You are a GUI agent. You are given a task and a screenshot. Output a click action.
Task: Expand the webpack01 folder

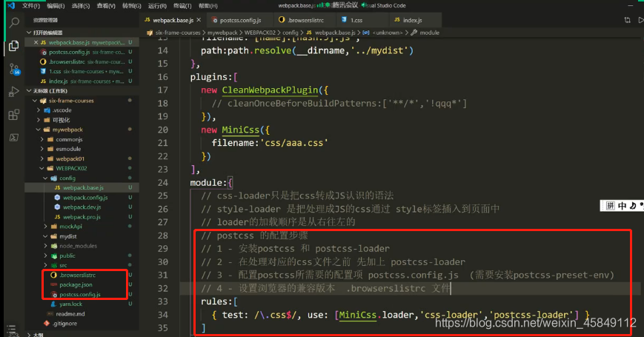42,159
